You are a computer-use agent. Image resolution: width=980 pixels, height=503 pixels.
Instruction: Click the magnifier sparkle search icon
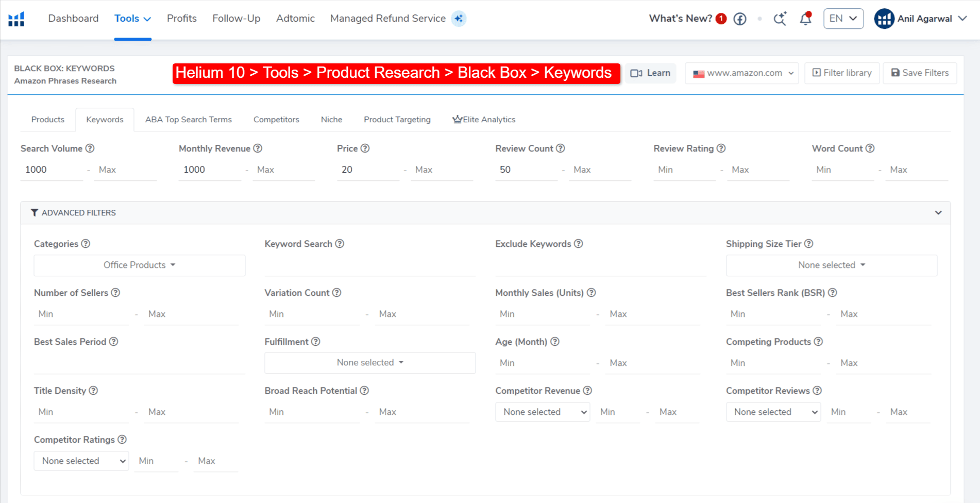[780, 19]
